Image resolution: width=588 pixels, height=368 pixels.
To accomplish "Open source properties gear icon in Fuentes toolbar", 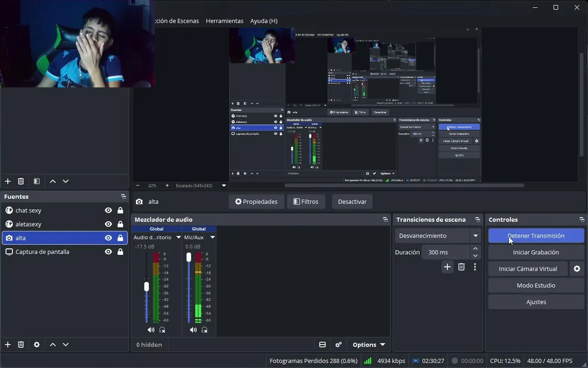I will coord(37,344).
